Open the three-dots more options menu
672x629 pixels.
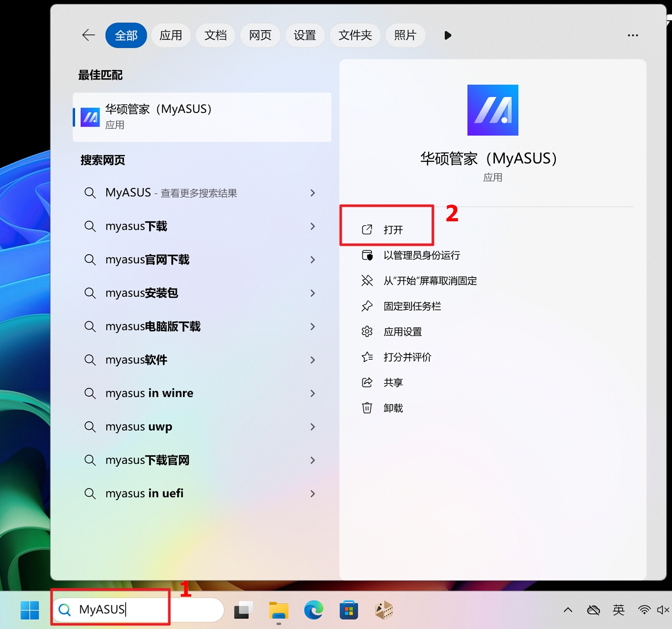(632, 35)
